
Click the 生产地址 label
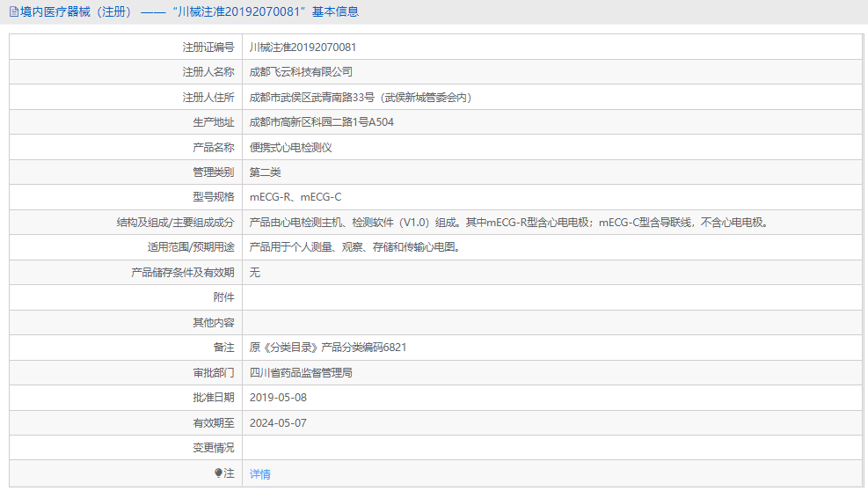[x=213, y=122]
